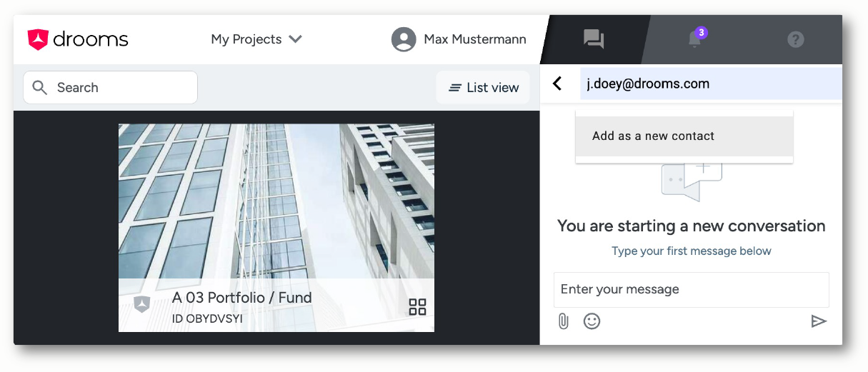Click the Drooms logo
This screenshot has height=372, width=868.
click(x=78, y=39)
